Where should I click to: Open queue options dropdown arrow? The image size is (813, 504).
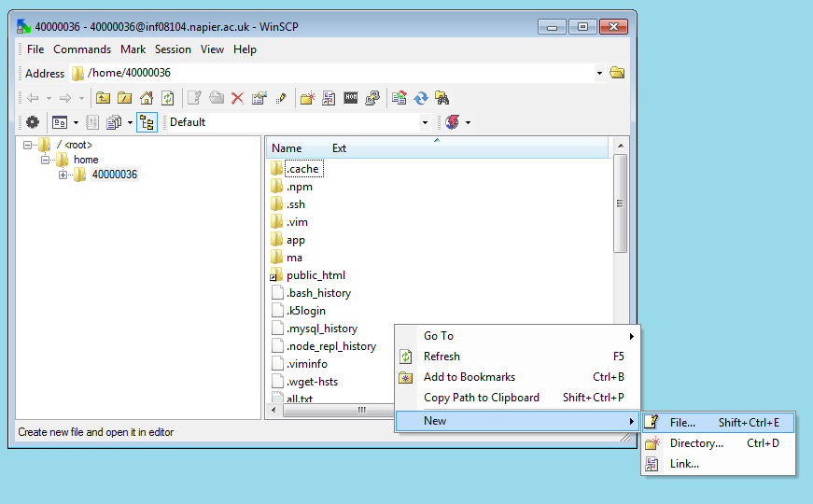[x=130, y=122]
